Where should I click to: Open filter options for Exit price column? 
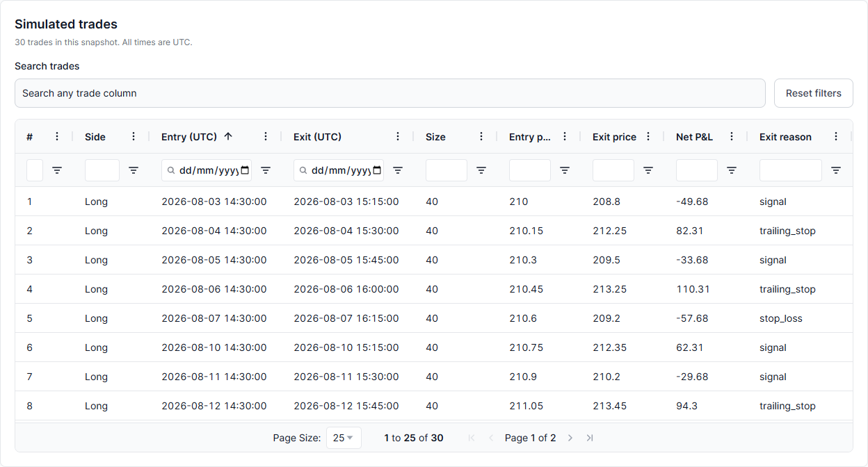648,170
